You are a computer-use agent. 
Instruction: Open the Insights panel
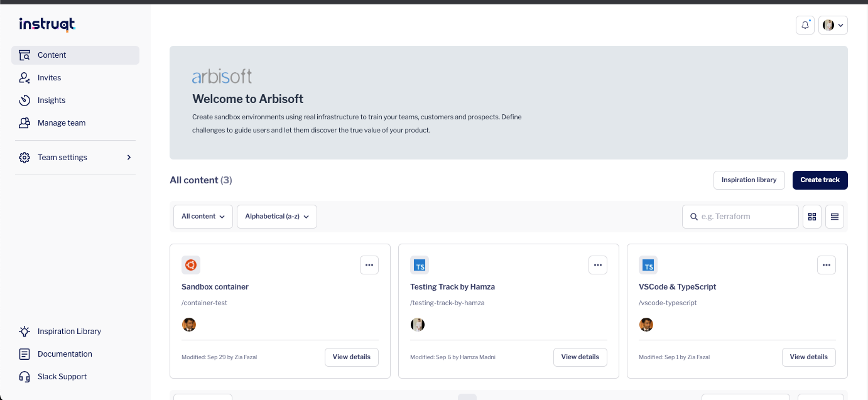pyautogui.click(x=50, y=100)
